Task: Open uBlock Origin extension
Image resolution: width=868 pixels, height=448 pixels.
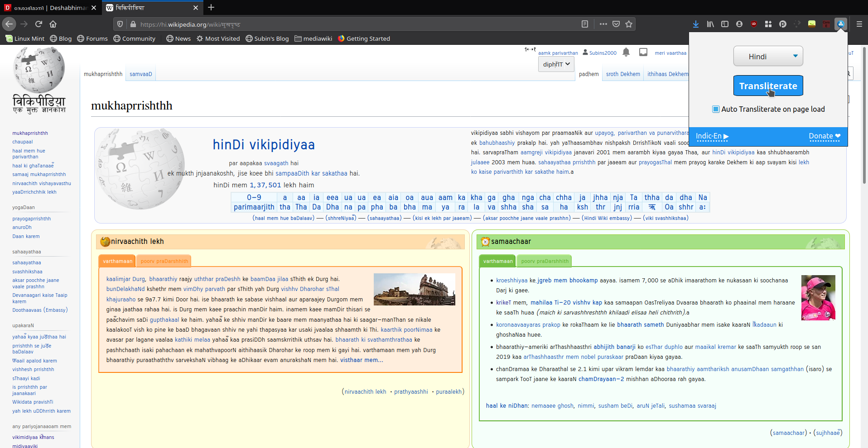Action: 754,24
